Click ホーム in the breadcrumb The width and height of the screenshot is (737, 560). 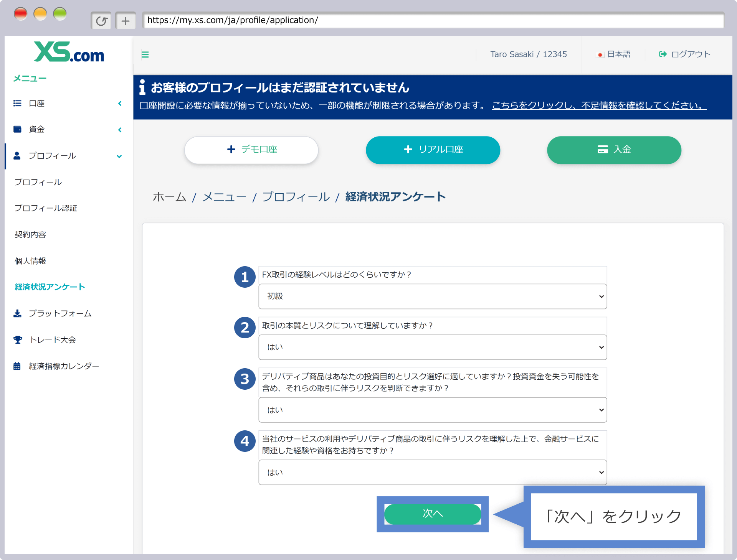[x=169, y=197]
